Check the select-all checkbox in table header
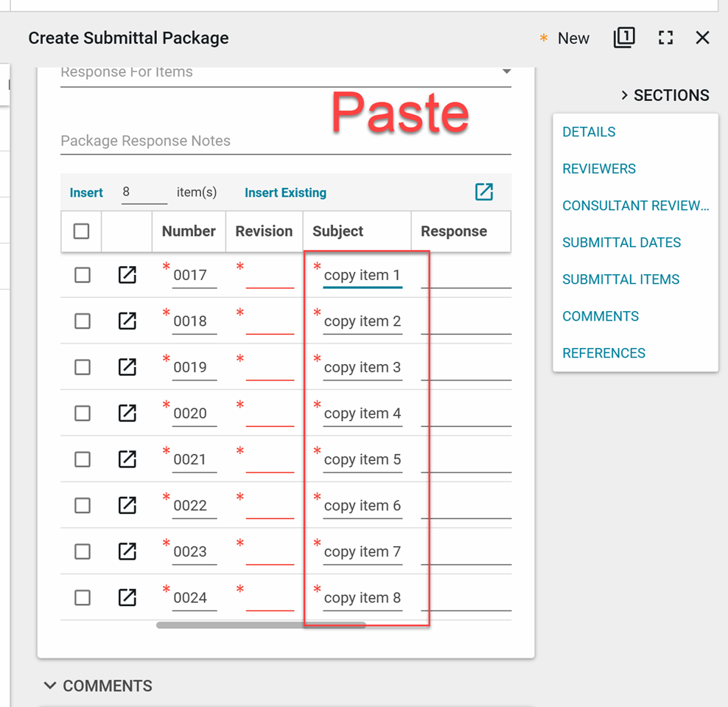This screenshot has height=707, width=728. tap(82, 231)
